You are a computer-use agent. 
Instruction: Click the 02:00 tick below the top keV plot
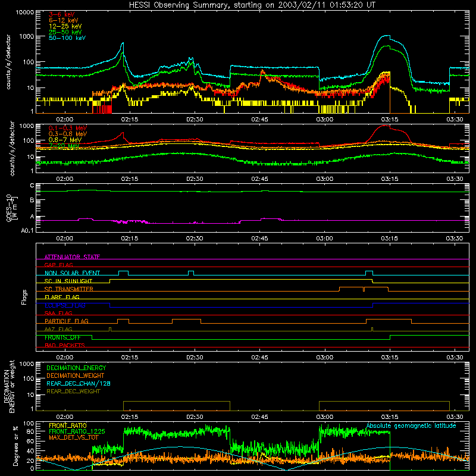tap(65, 120)
